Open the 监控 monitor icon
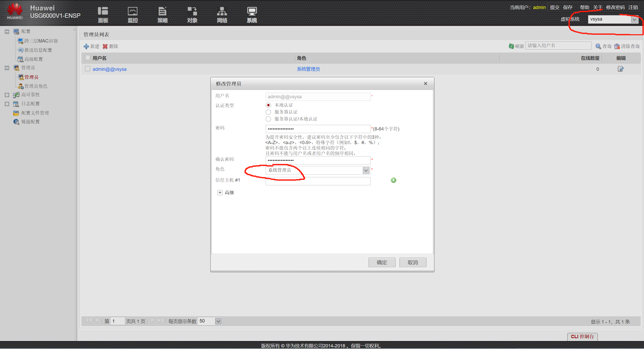The height and width of the screenshot is (349, 644). (133, 12)
